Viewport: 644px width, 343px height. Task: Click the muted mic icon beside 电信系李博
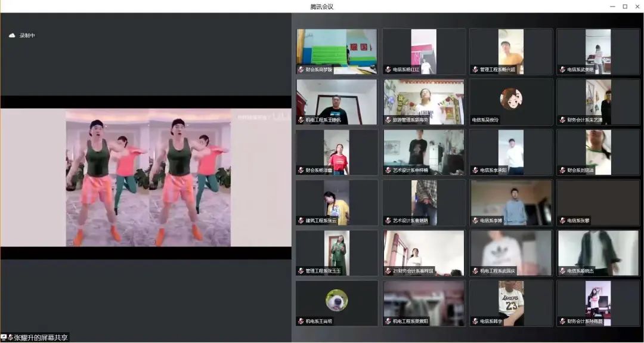click(x=475, y=221)
